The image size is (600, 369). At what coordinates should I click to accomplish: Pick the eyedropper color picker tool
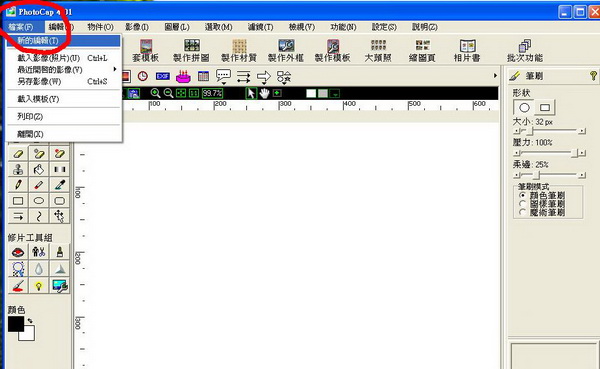pyautogui.click(x=60, y=185)
